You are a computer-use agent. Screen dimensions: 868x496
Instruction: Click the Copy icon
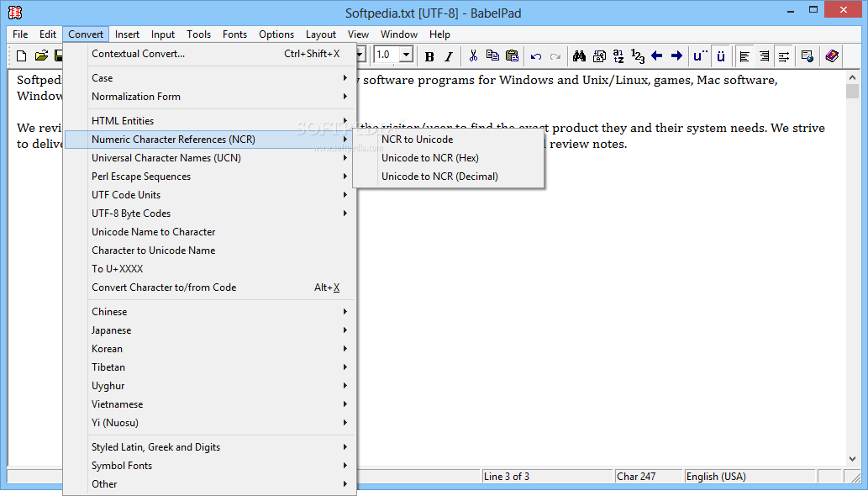click(x=492, y=56)
